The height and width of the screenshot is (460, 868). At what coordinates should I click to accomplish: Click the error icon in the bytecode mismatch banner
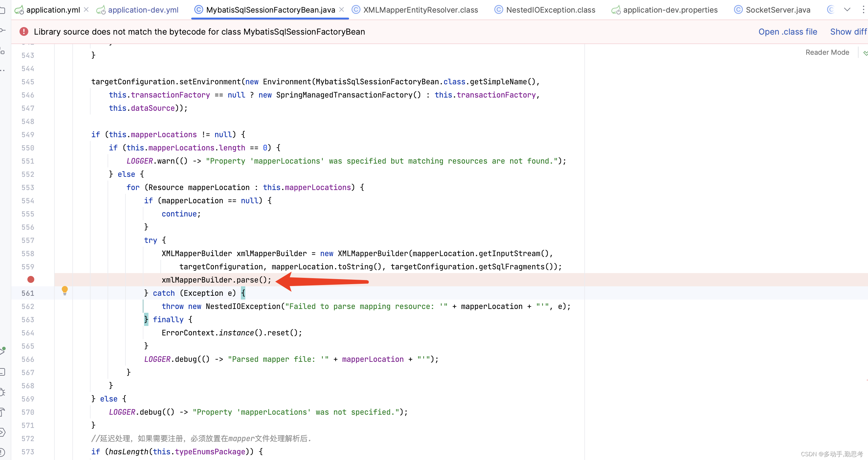coord(24,31)
